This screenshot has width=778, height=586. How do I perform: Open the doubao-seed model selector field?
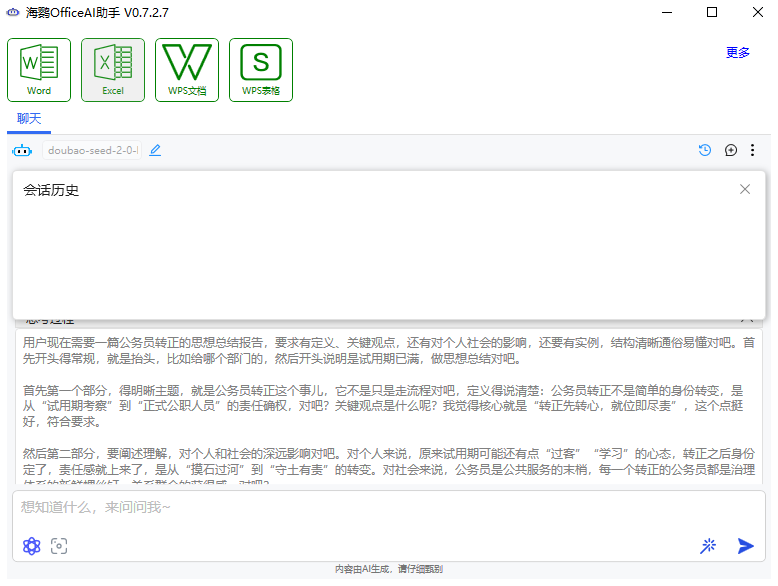click(92, 150)
